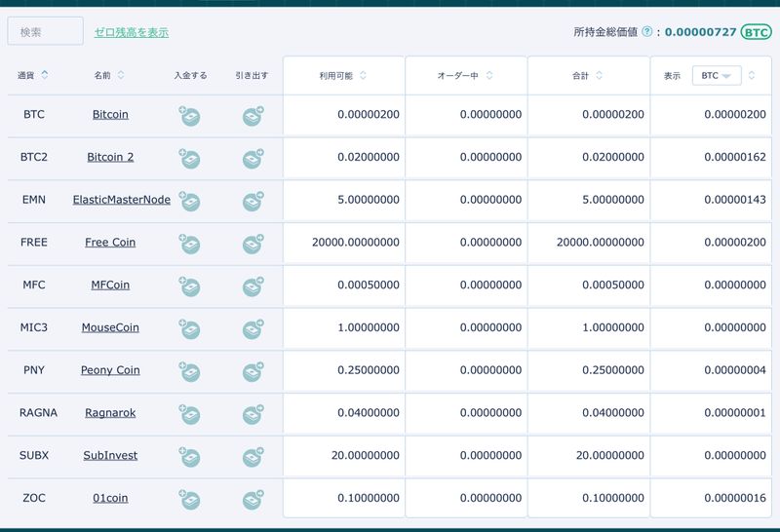
Task: Sort by the オーダー中 column header
Action: [x=488, y=75]
